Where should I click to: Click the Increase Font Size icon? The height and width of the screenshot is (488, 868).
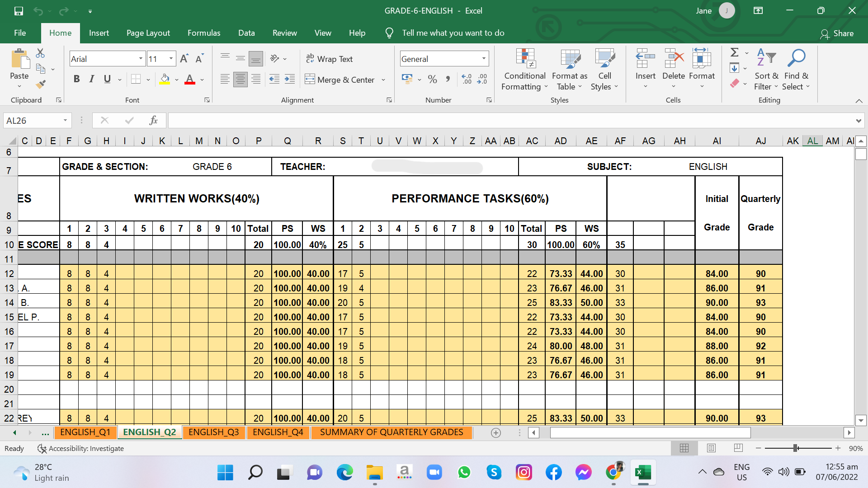[x=184, y=59]
